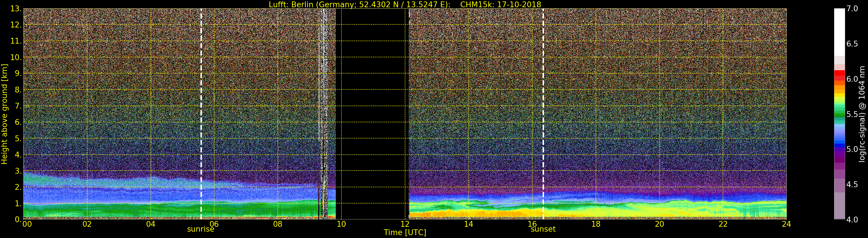Click the 5.5 colorbar tick label
The width and height of the screenshot is (868, 238).
[852, 114]
